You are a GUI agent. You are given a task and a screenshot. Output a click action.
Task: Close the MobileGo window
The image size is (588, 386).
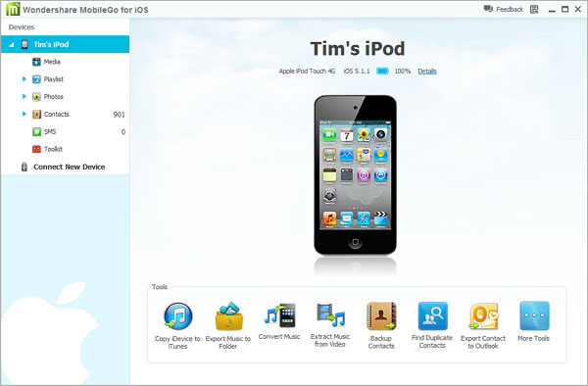click(578, 9)
